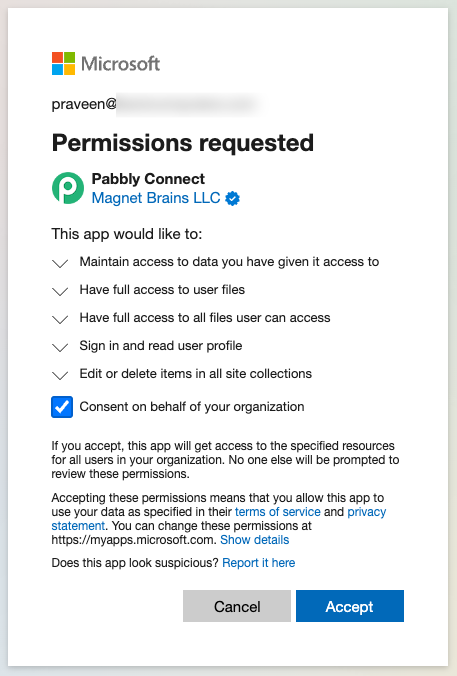This screenshot has height=676, width=457.
Task: Click the blue verified publisher badge
Action: tap(233, 199)
